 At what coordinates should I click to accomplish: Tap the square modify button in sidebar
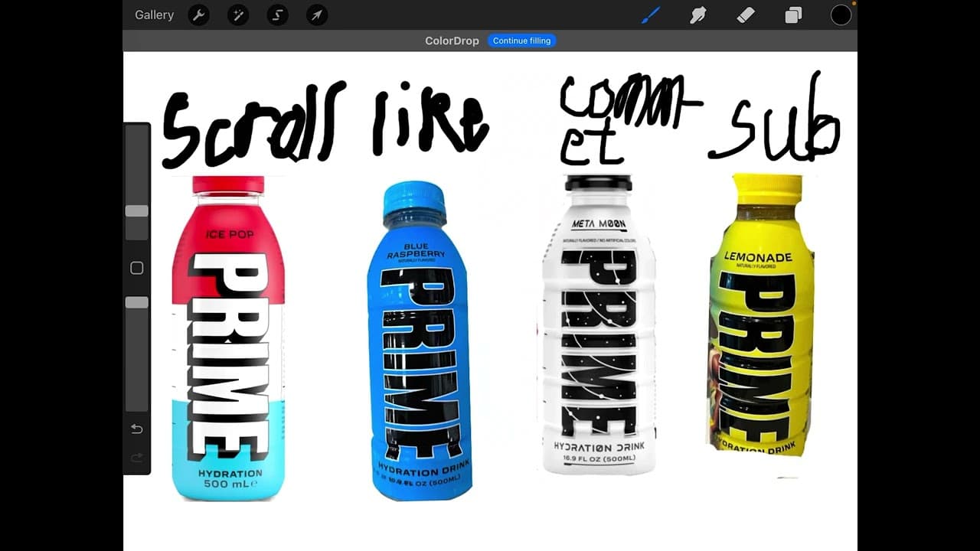[x=137, y=268]
